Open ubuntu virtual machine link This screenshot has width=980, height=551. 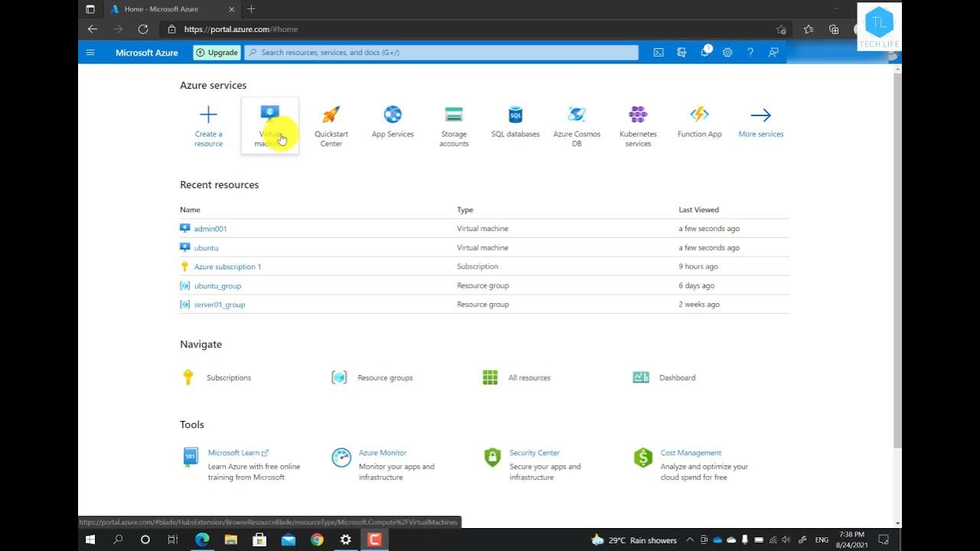coord(206,248)
